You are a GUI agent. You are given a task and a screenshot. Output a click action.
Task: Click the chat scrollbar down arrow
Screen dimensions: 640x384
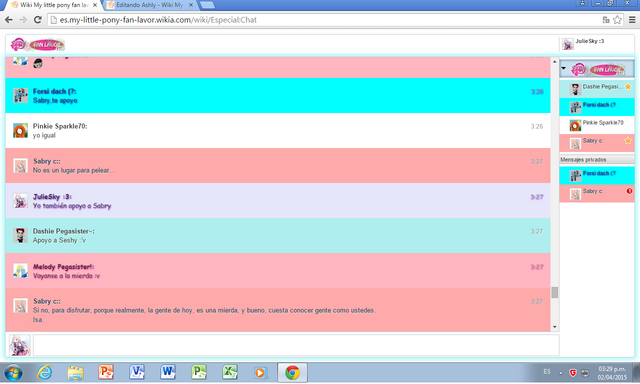click(x=554, y=327)
